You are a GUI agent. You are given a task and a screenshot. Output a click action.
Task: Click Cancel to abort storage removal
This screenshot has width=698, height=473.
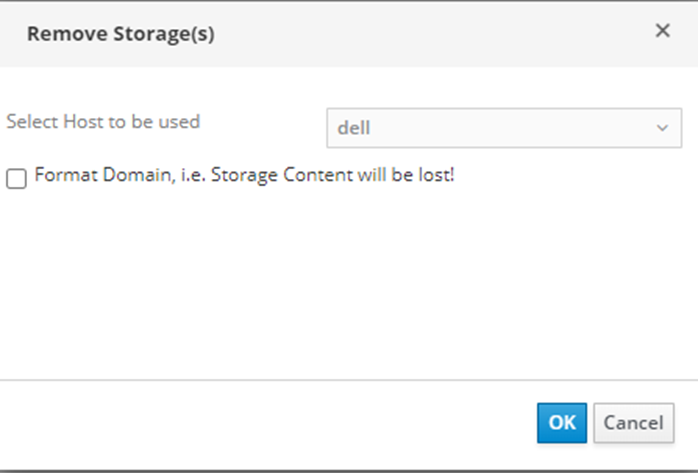633,423
